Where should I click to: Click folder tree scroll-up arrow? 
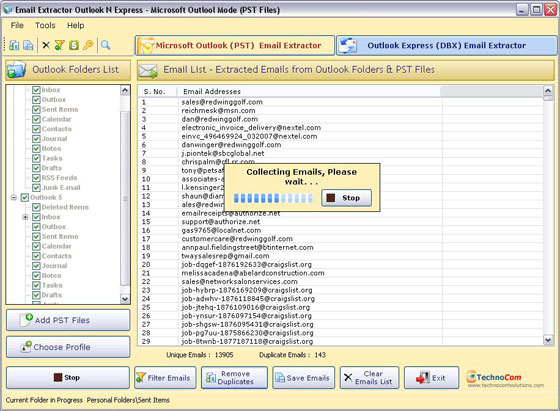(125, 90)
